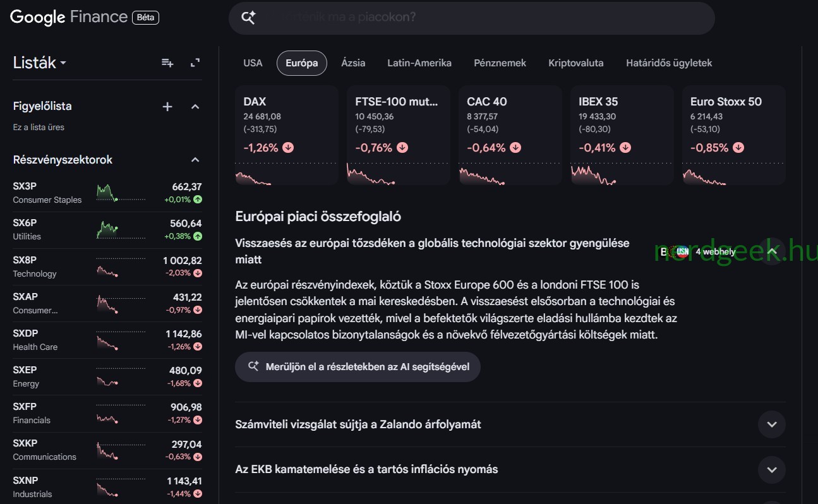Click the red down-arrow icon for SXNP
This screenshot has height=504, width=818.
click(x=198, y=494)
